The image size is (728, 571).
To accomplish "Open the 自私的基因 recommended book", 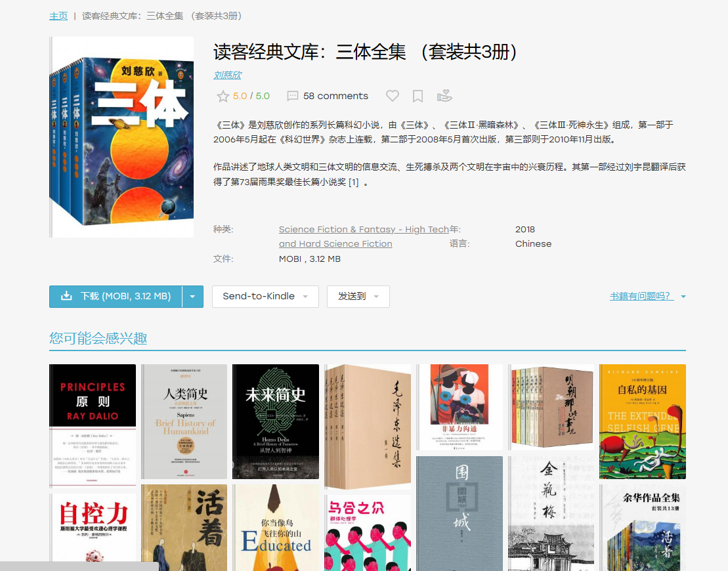I will 642,421.
